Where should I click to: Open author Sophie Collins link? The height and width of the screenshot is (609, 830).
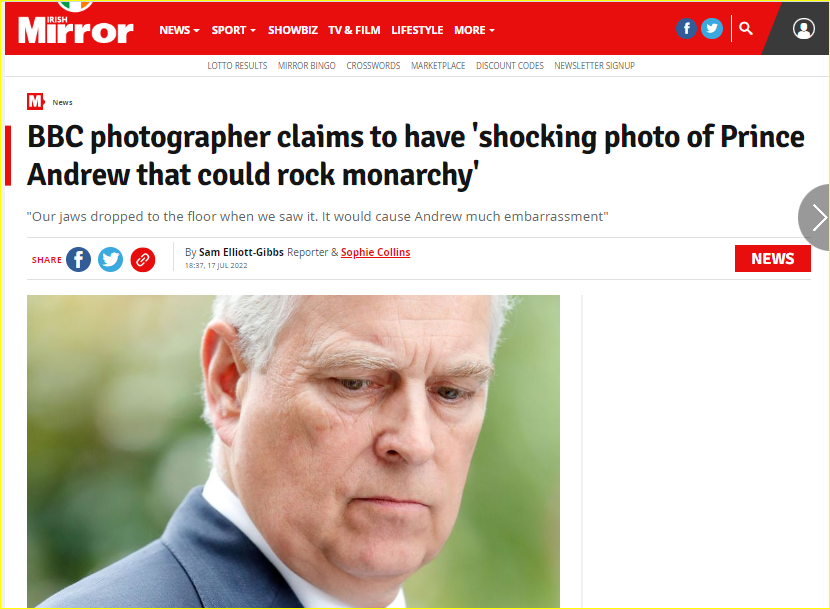[375, 252]
